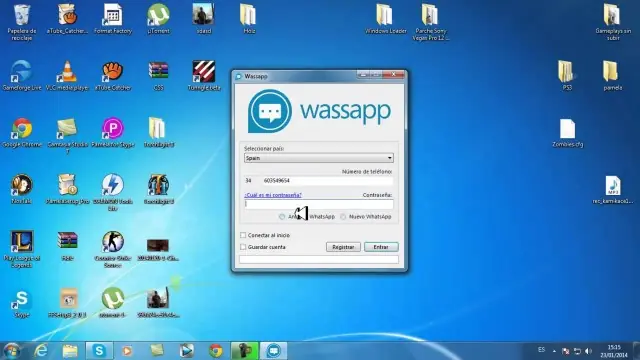The height and width of the screenshot is (360, 640).
Task: Launch Internet Explorer from taskbar
Action: [x=41, y=351]
